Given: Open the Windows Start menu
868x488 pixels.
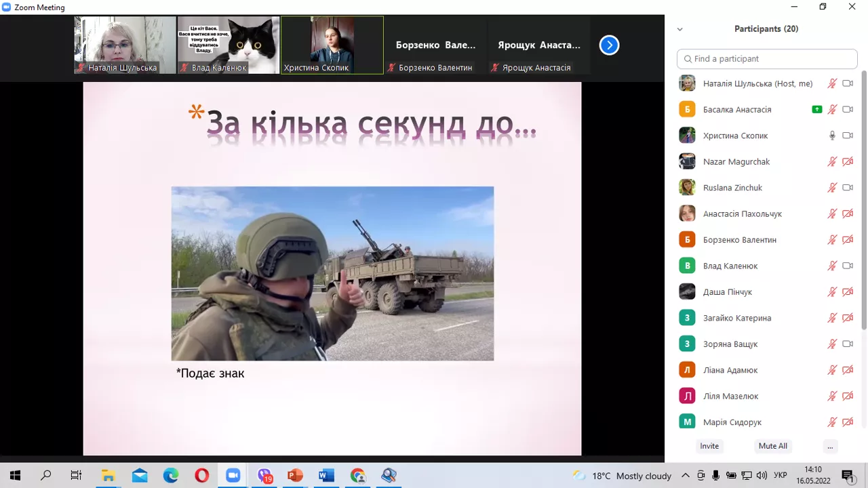Looking at the screenshot, I should (14, 475).
